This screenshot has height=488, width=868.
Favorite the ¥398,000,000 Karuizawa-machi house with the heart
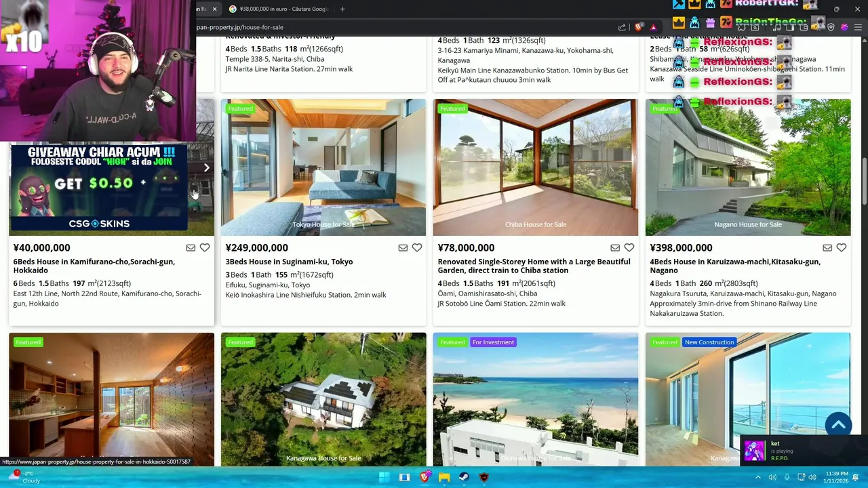click(842, 248)
